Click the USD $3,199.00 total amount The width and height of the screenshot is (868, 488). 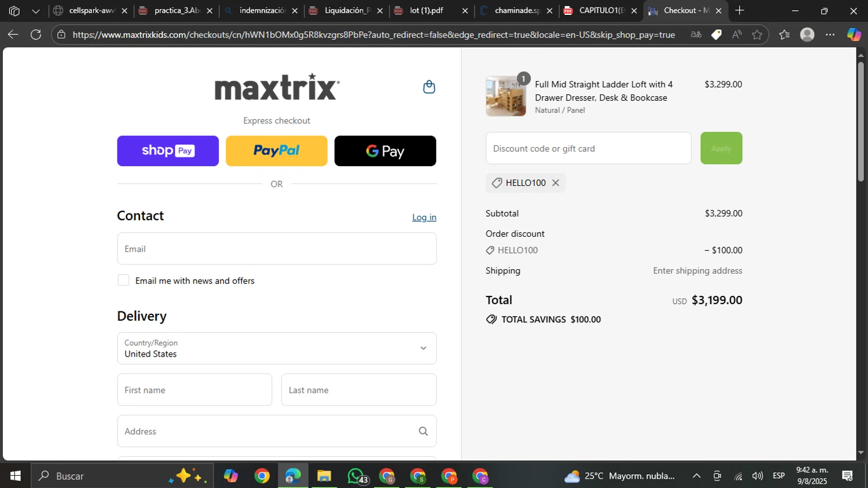[707, 300]
